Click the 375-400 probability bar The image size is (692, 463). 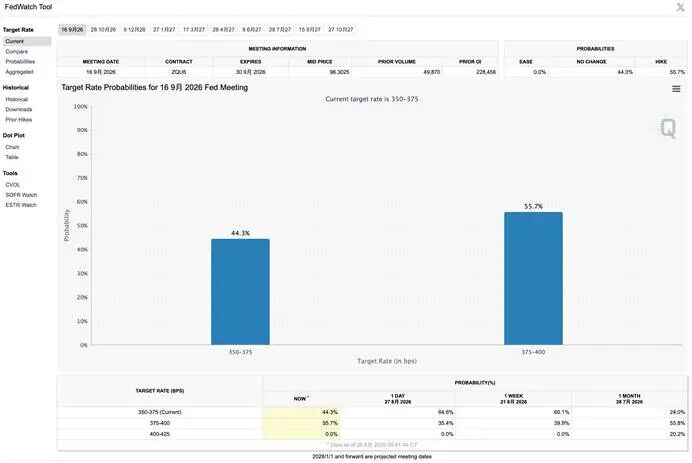click(533, 279)
